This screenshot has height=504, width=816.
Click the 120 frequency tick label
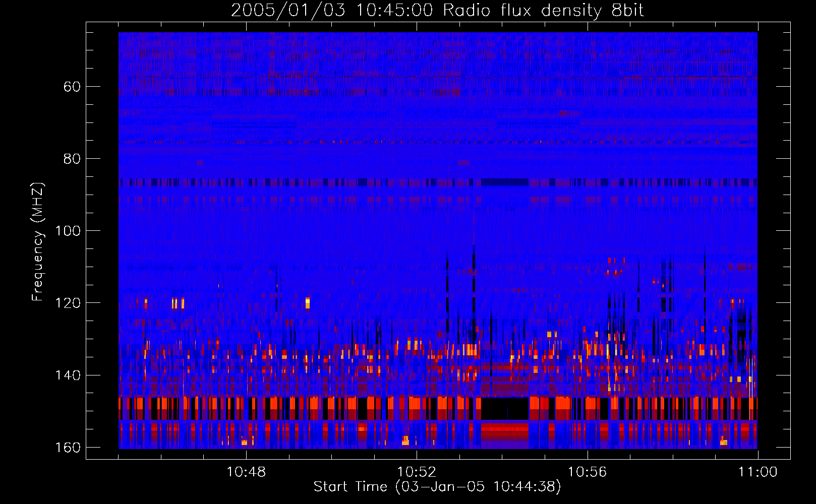coord(68,303)
